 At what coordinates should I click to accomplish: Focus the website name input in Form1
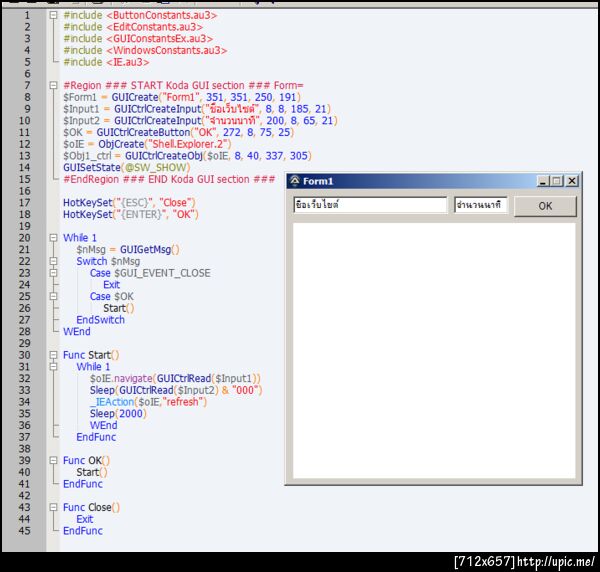(370, 205)
